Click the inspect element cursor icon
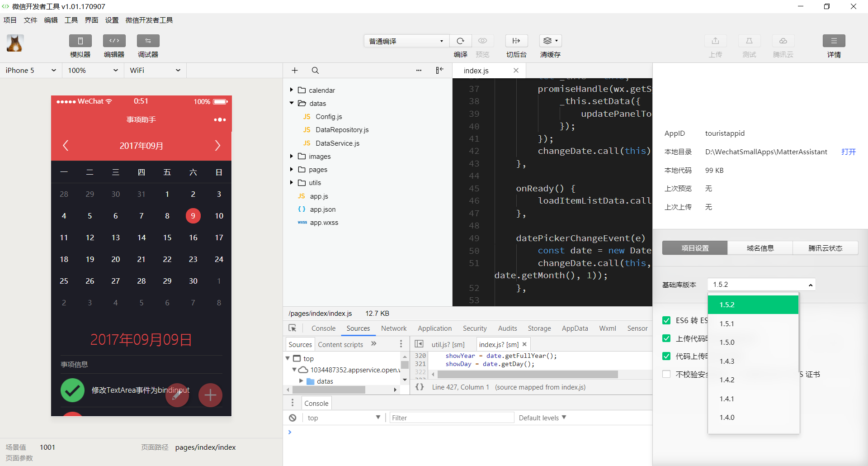The height and width of the screenshot is (466, 868). click(292, 328)
